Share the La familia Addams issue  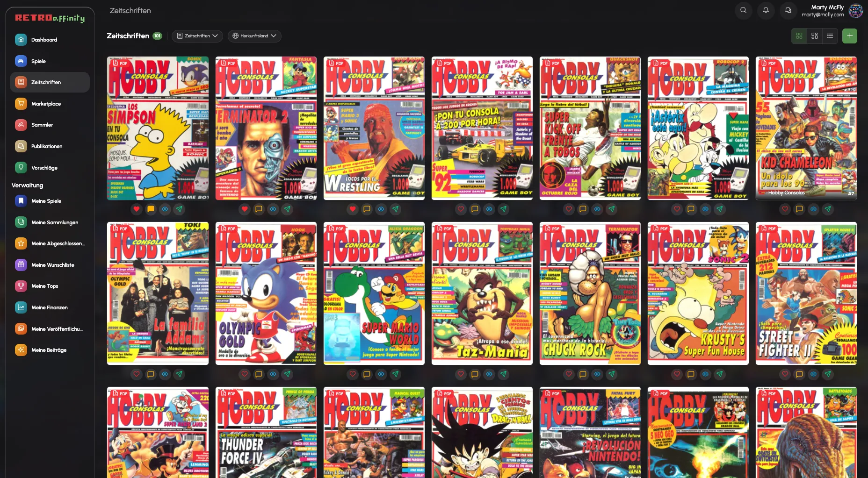pos(179,374)
